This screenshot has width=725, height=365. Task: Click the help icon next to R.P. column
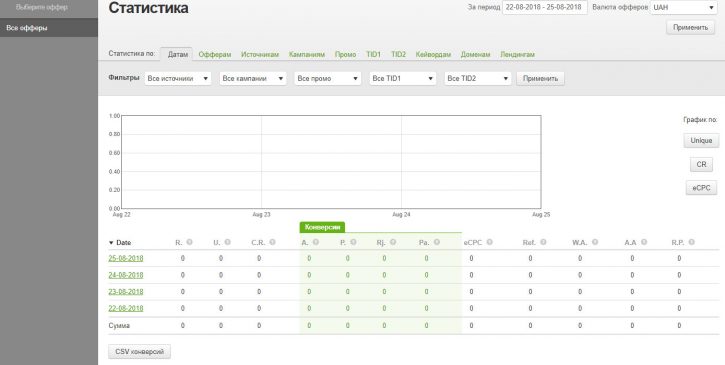(x=691, y=242)
